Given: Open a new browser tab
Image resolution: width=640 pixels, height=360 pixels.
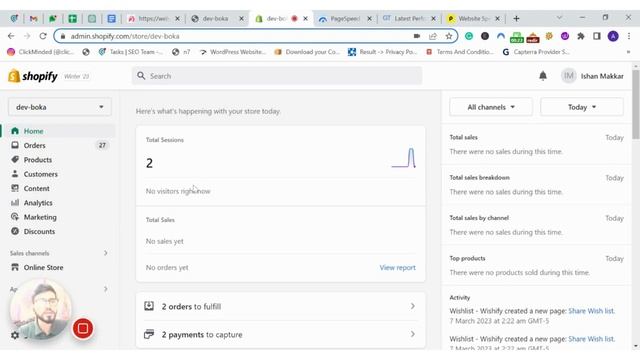Looking at the screenshot, I should pyautogui.click(x=516, y=18).
